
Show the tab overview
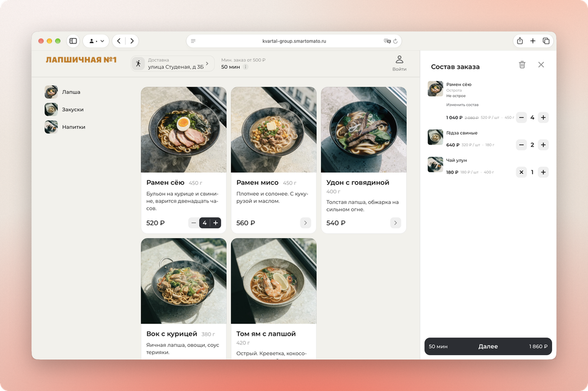(x=546, y=41)
